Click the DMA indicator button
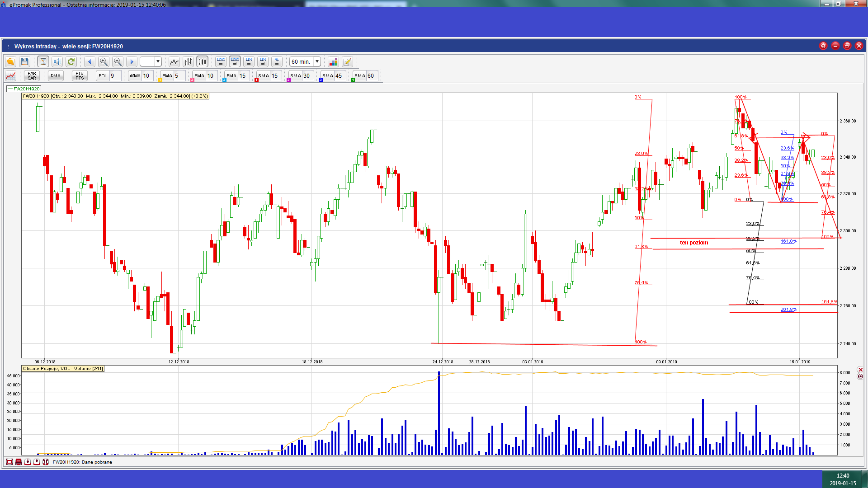The image size is (868, 488). click(x=56, y=76)
